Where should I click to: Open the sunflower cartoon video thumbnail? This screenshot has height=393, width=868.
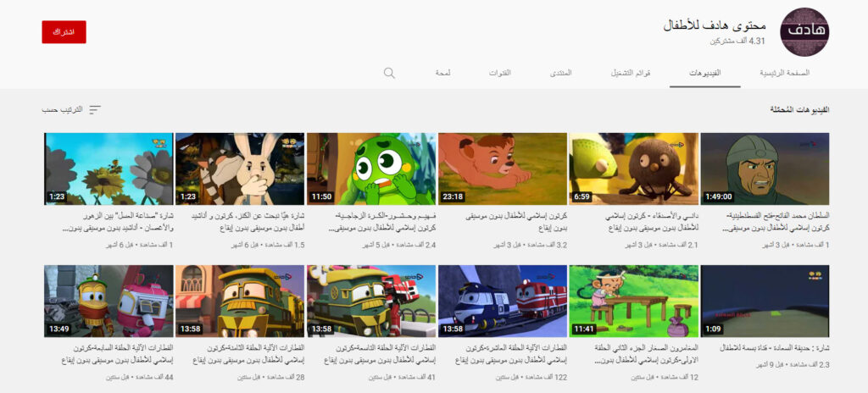[x=108, y=169]
